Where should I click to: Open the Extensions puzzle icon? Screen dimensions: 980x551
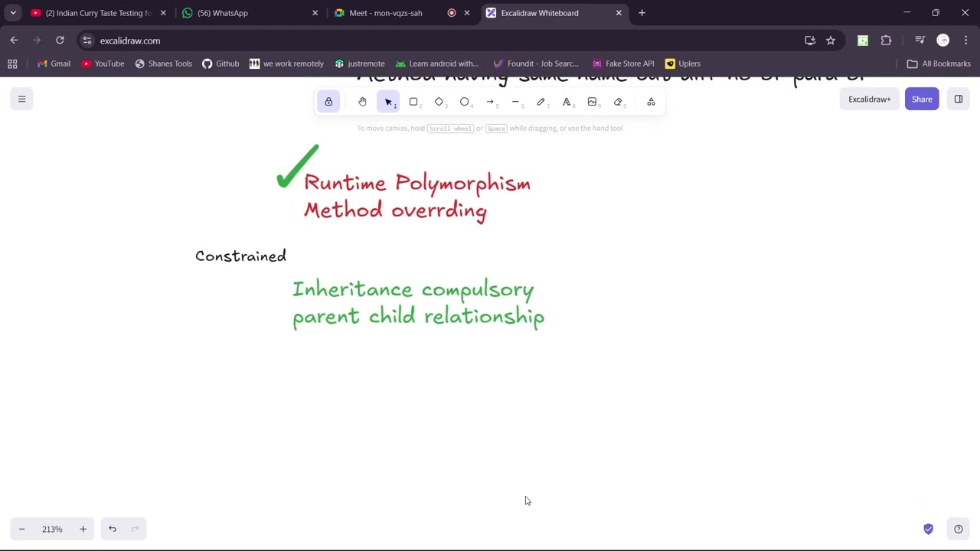pyautogui.click(x=887, y=41)
